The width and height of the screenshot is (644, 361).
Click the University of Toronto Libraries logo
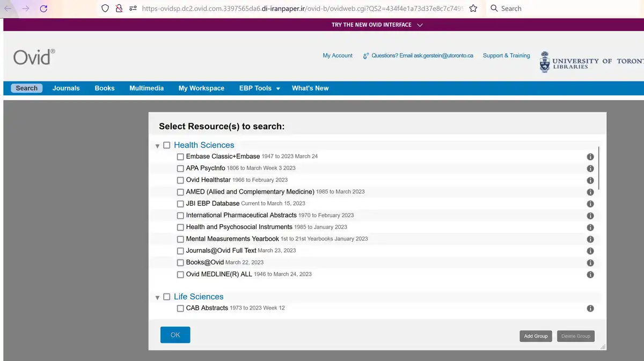591,62
